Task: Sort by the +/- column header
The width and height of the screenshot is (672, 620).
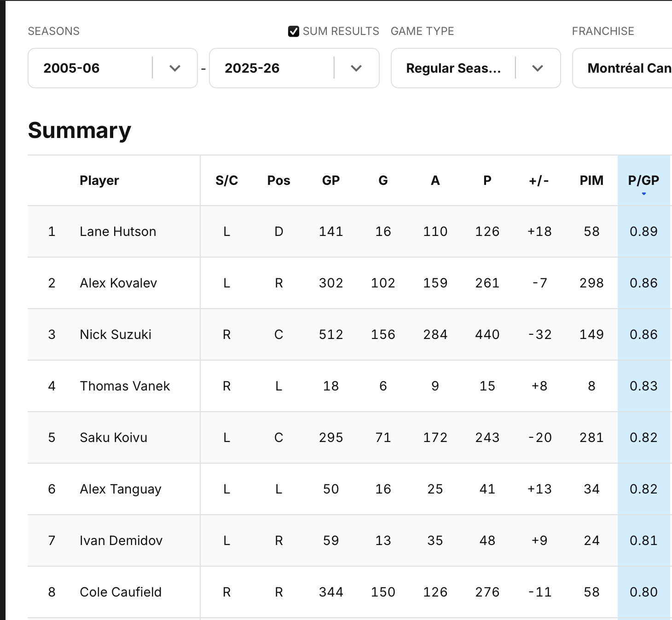Action: [x=539, y=180]
